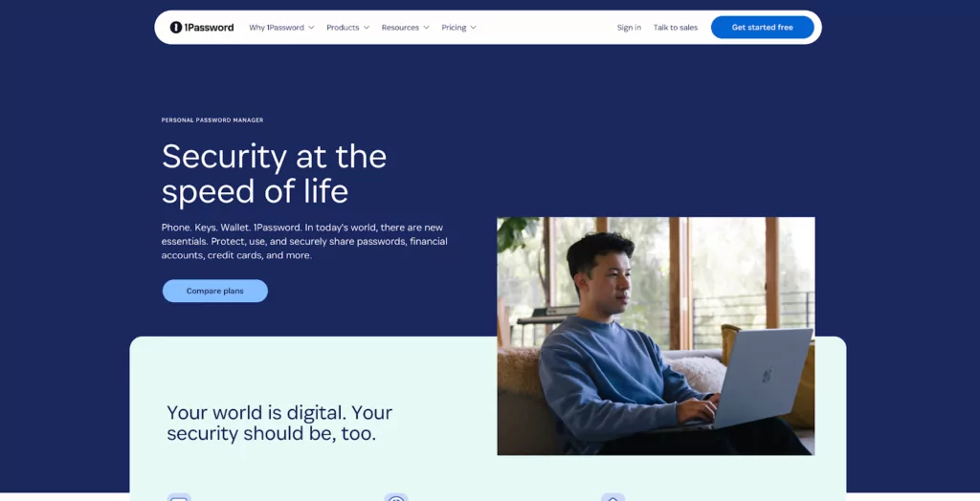Screen dimensions: 980x501
Task: Expand the Products chevron arrow
Action: pos(367,28)
